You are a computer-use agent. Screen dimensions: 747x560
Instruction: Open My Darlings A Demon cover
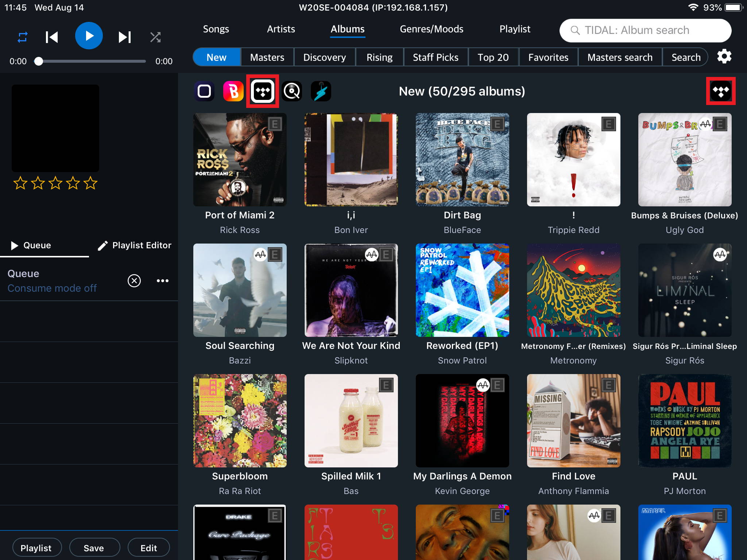tap(462, 421)
